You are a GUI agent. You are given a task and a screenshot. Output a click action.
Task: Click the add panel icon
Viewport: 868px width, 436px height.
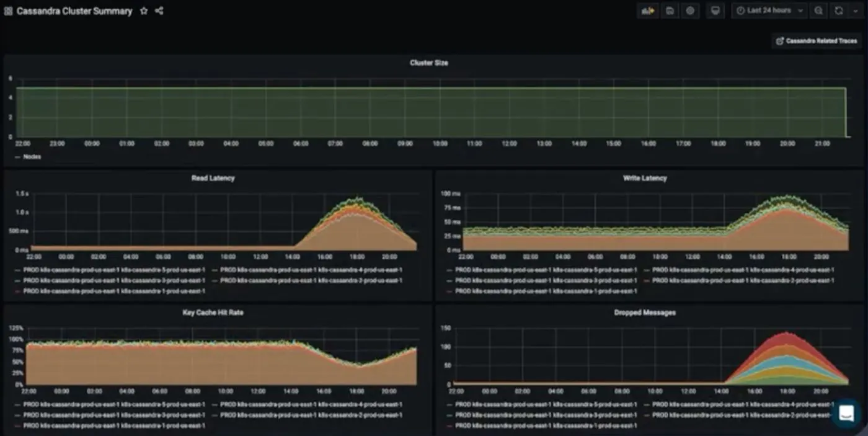coord(648,11)
